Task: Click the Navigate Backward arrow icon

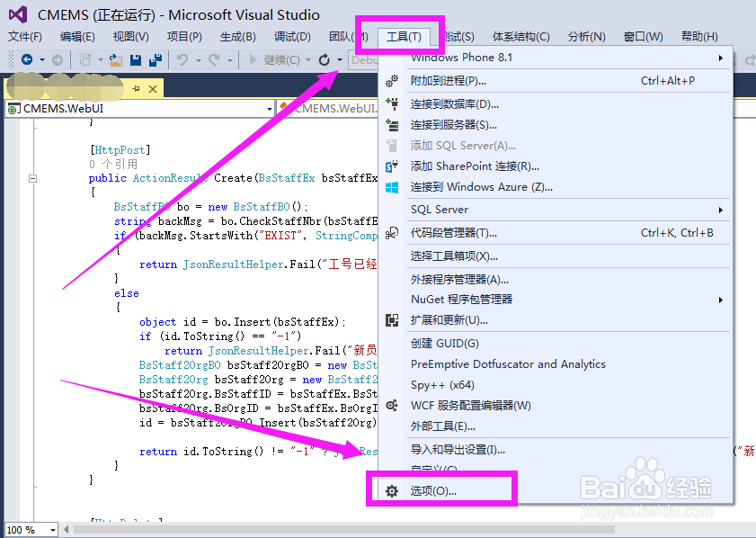Action: click(x=28, y=60)
